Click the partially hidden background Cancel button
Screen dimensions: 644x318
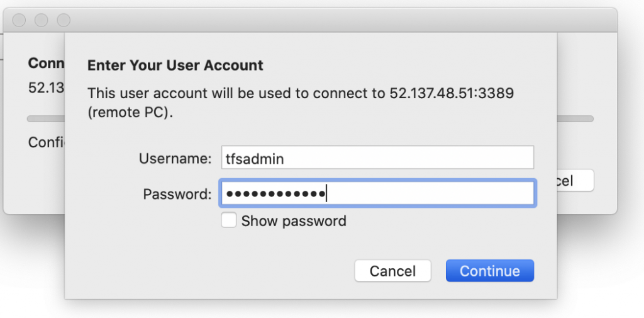coord(575,181)
